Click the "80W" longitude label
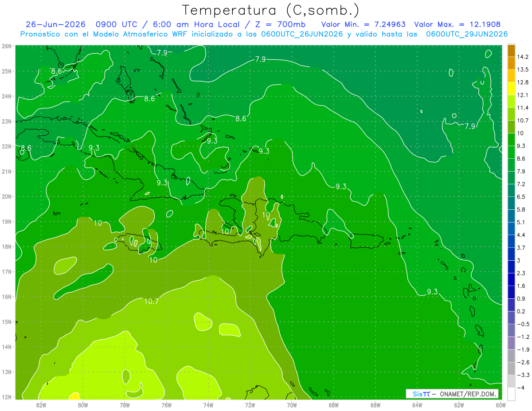Image resolution: width=532 pixels, height=411 pixels. (83, 405)
